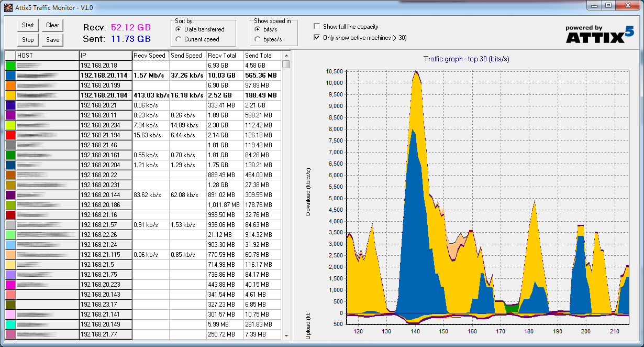Viewport: 644px width, 347px height.
Task: Sort by 'Send Total' column header
Action: pyautogui.click(x=262, y=56)
